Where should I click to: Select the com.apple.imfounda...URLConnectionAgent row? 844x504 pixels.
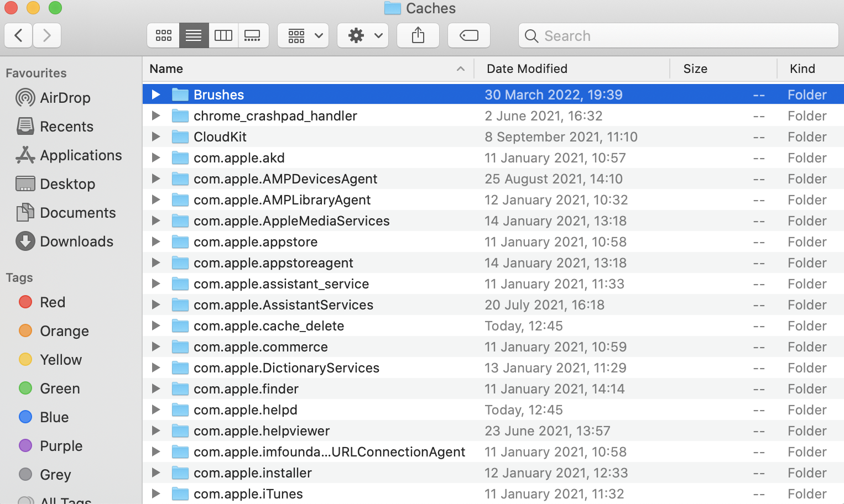point(493,452)
